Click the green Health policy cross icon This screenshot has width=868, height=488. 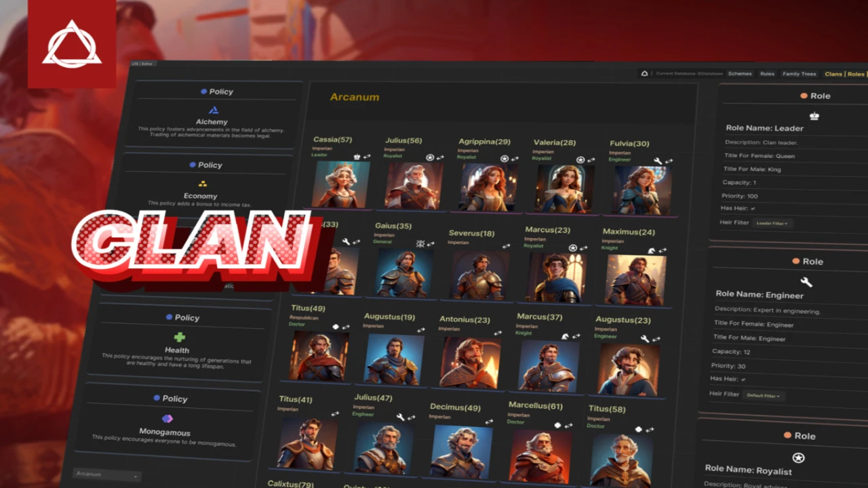179,337
